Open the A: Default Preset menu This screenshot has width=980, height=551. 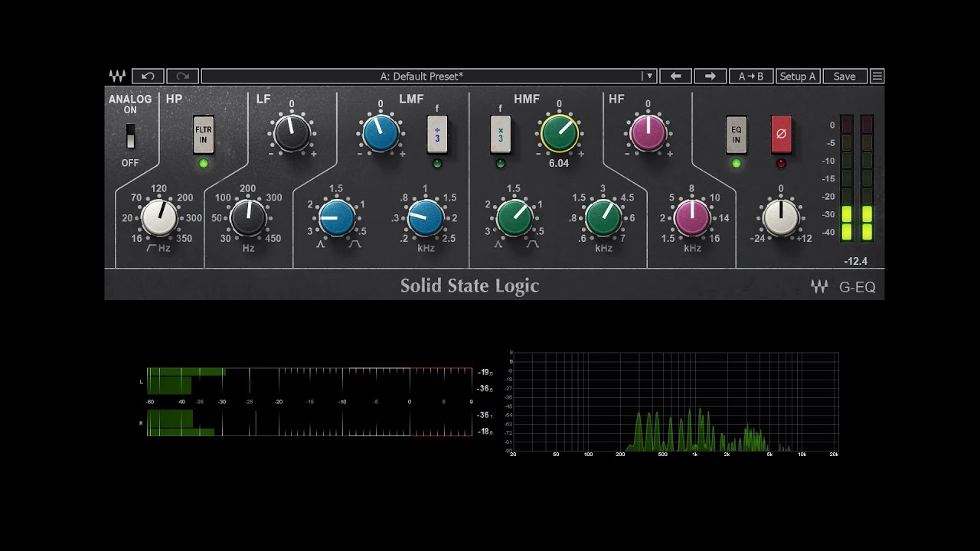click(x=421, y=76)
